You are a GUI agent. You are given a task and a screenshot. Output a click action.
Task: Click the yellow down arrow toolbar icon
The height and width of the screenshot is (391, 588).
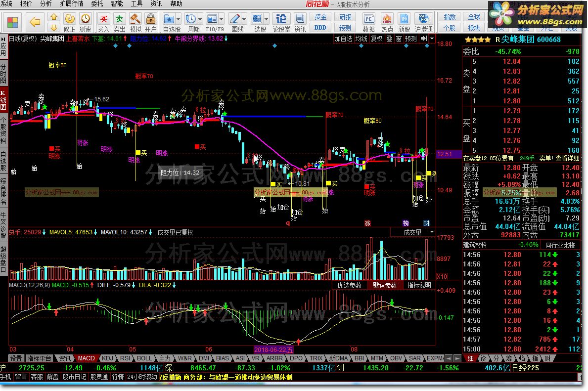pyautogui.click(x=54, y=27)
